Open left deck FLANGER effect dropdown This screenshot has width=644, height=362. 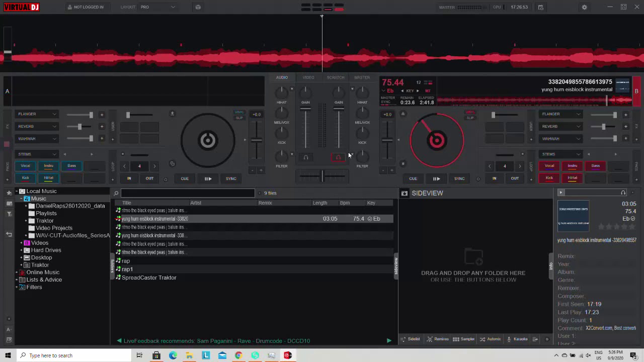click(37, 114)
